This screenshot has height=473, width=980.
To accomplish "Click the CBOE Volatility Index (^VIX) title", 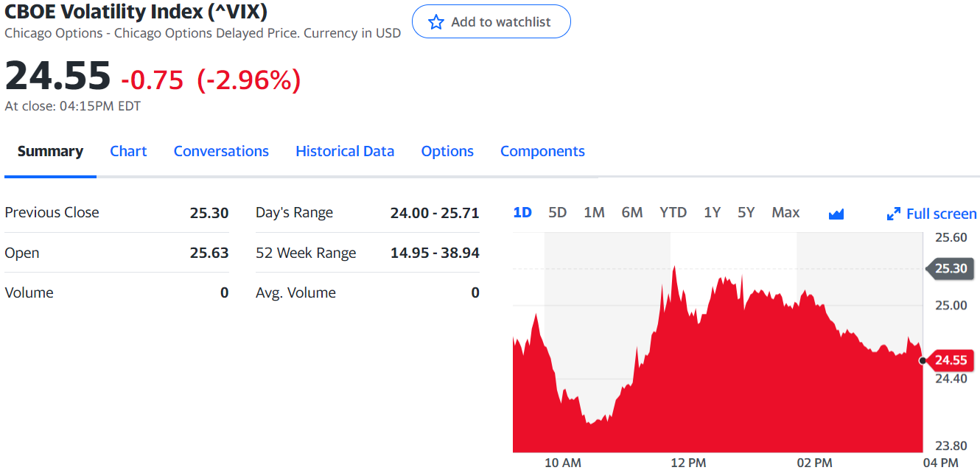I will tap(136, 12).
